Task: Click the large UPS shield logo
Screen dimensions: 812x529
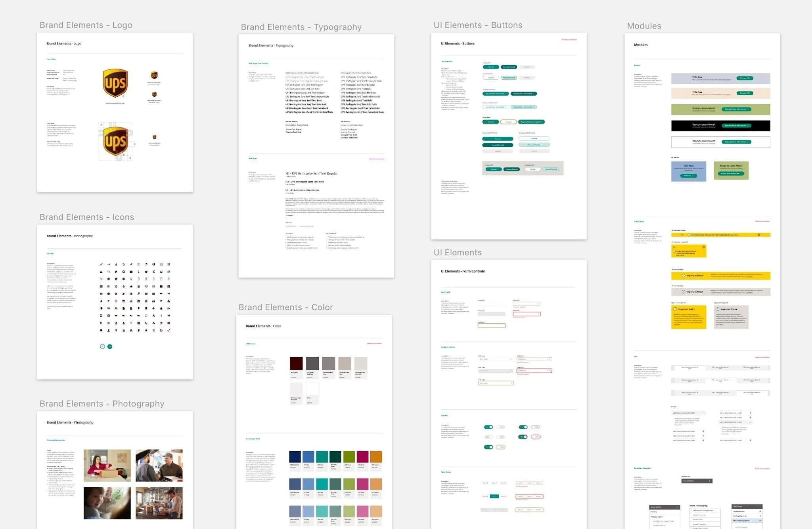Action: [x=115, y=83]
